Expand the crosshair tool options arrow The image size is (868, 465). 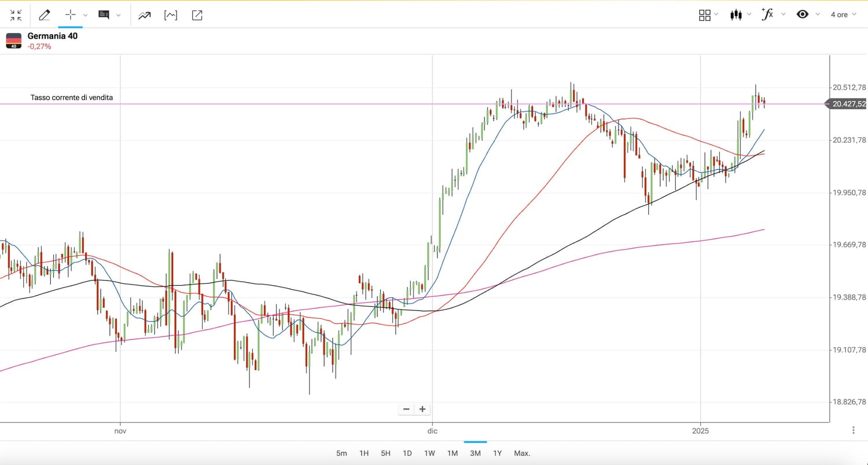click(86, 15)
